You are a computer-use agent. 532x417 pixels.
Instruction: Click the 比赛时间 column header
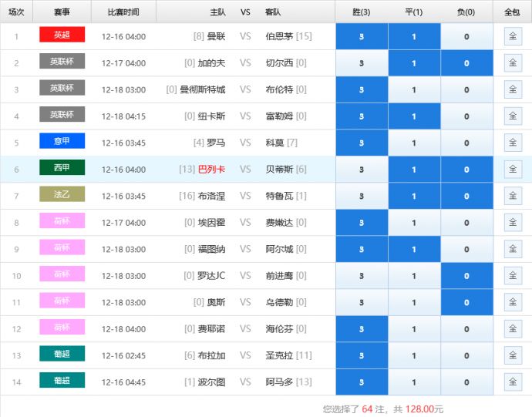click(123, 12)
